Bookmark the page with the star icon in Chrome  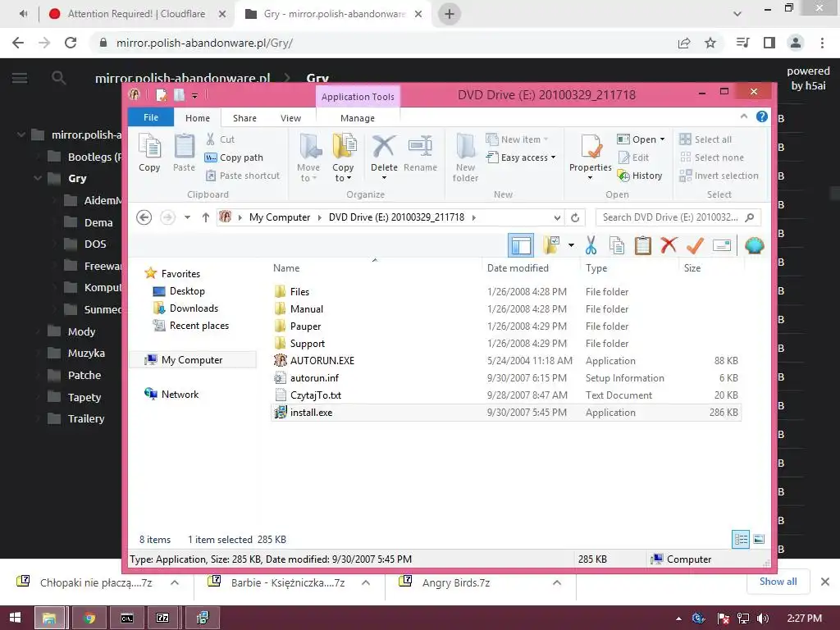tap(710, 43)
